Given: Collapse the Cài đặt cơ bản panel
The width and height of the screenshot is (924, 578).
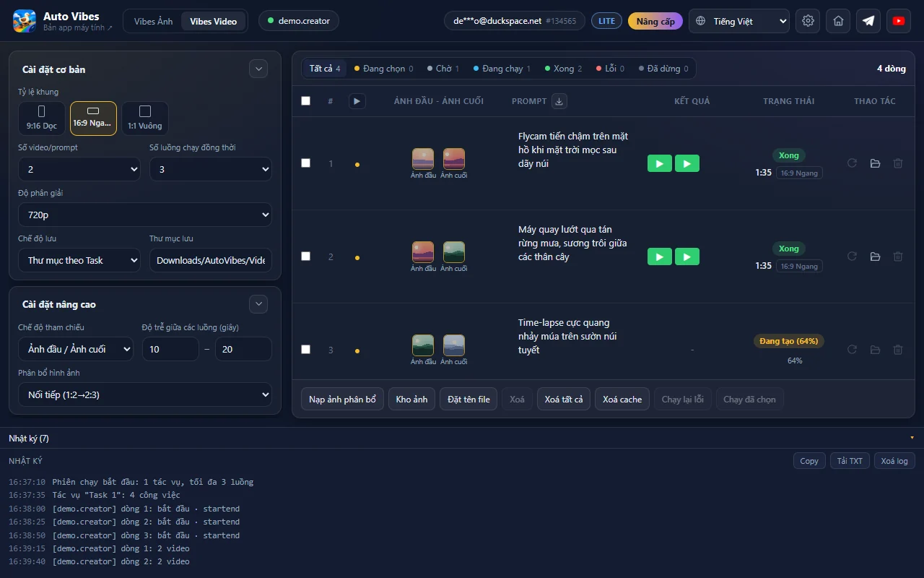Looking at the screenshot, I should coord(258,69).
